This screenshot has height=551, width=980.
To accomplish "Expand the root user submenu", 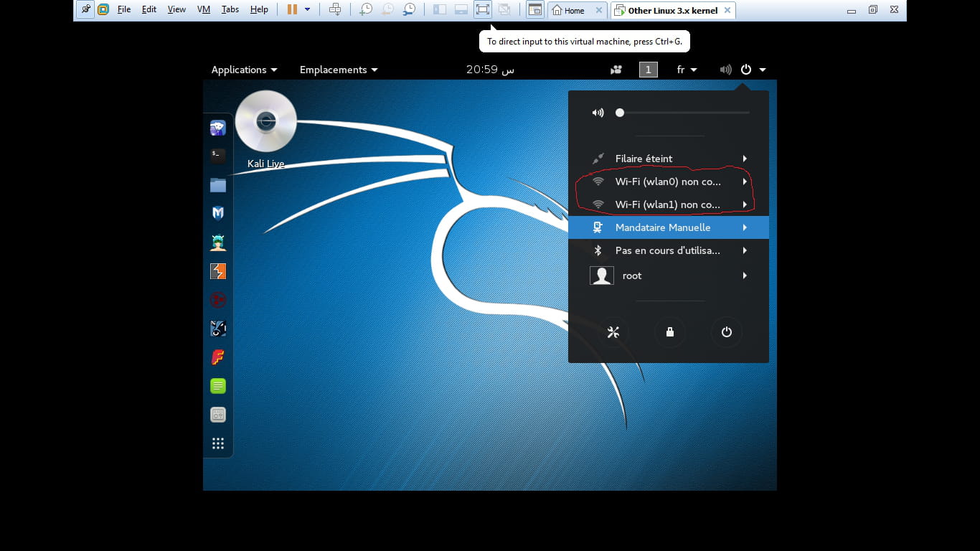I will [x=669, y=275].
